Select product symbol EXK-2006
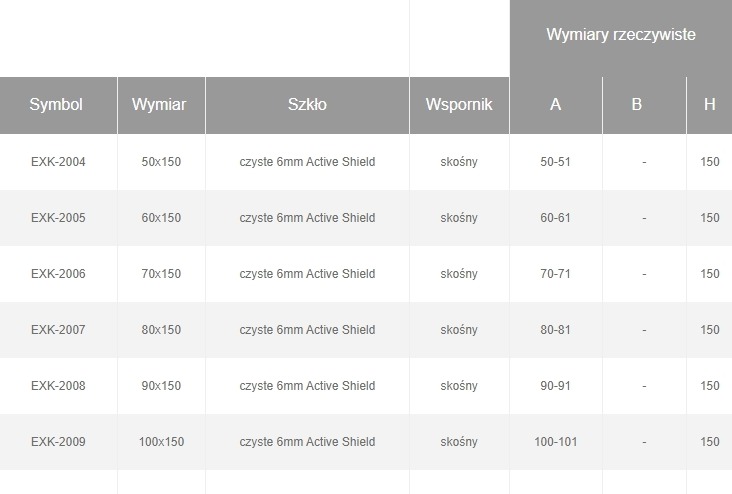The image size is (732, 494). (x=58, y=274)
